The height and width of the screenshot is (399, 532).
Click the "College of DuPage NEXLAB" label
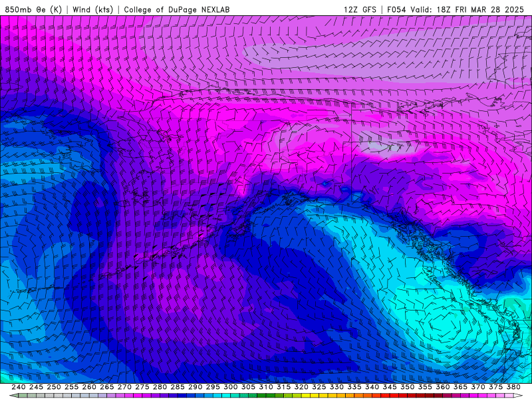177,9
